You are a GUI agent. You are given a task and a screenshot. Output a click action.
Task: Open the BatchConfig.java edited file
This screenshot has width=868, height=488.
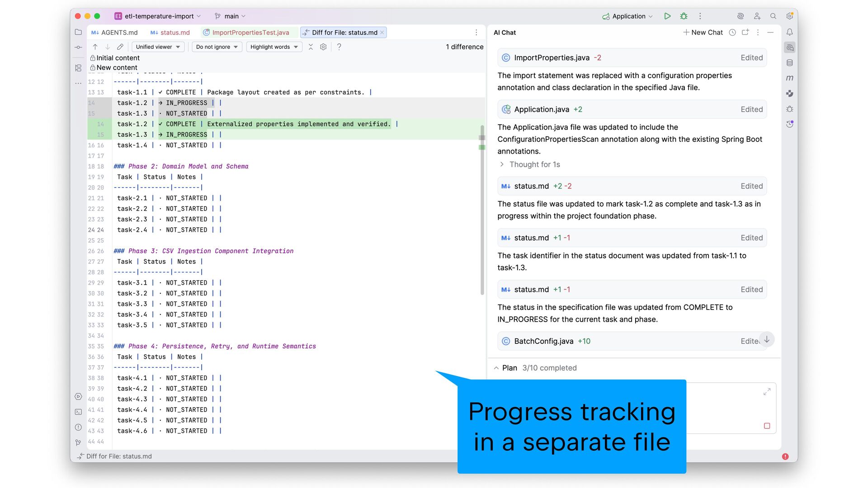(x=544, y=342)
